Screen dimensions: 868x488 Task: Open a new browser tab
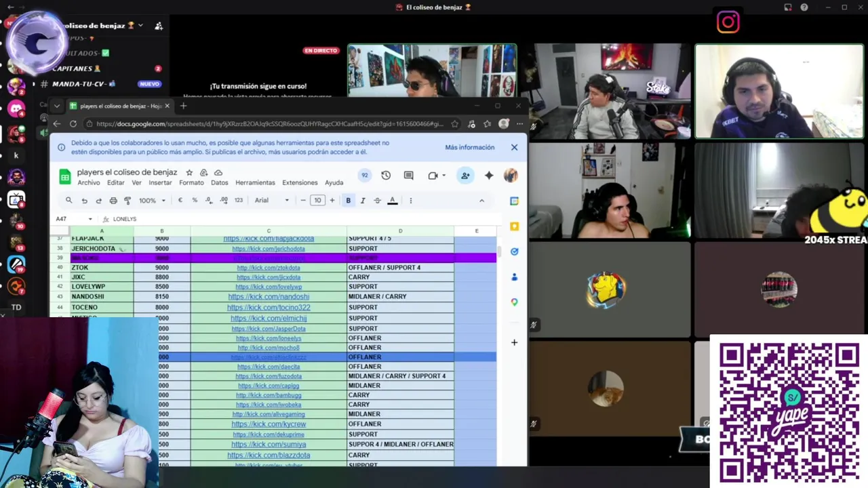pyautogui.click(x=183, y=106)
